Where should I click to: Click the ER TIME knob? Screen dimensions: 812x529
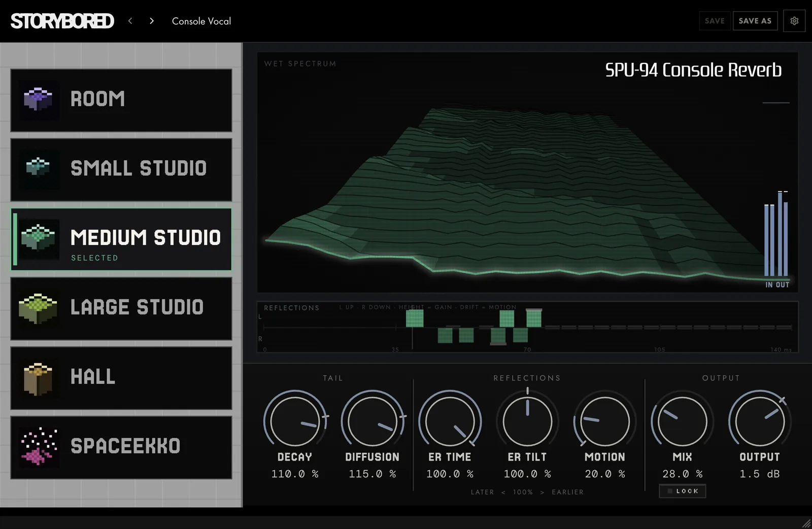[x=450, y=421]
